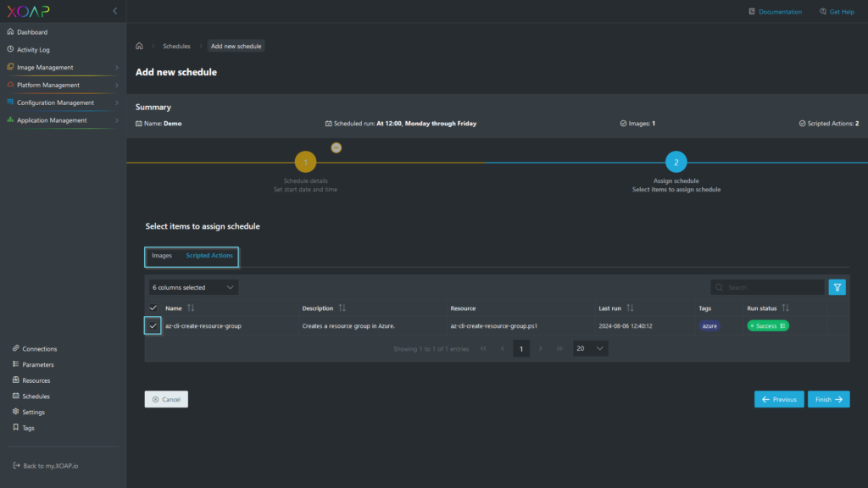
Task: Expand the Application Management submenu arrow
Action: [x=116, y=120]
